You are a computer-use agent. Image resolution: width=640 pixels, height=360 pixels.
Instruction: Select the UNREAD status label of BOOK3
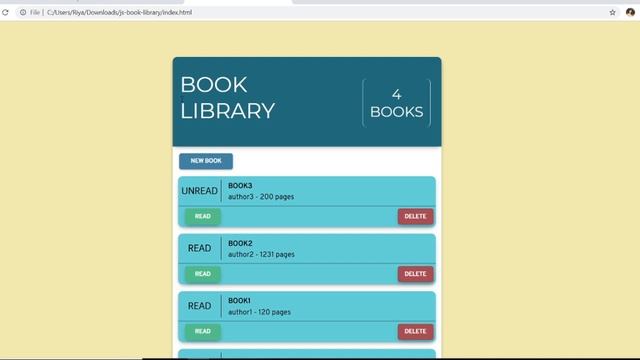click(x=199, y=191)
